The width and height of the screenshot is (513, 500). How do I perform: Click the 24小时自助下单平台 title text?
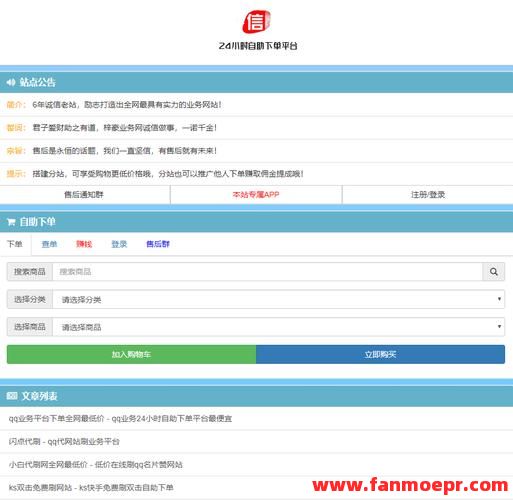click(x=258, y=46)
